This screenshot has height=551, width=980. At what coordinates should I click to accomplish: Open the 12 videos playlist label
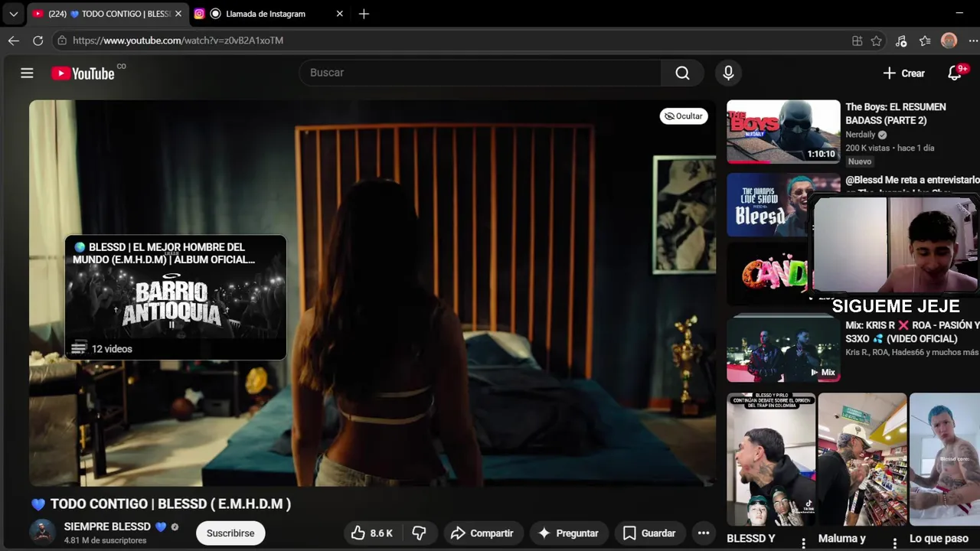(112, 349)
